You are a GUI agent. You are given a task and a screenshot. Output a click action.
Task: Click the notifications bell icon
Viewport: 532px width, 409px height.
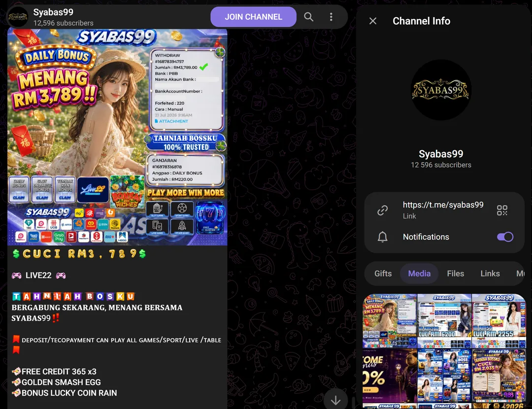click(x=382, y=237)
